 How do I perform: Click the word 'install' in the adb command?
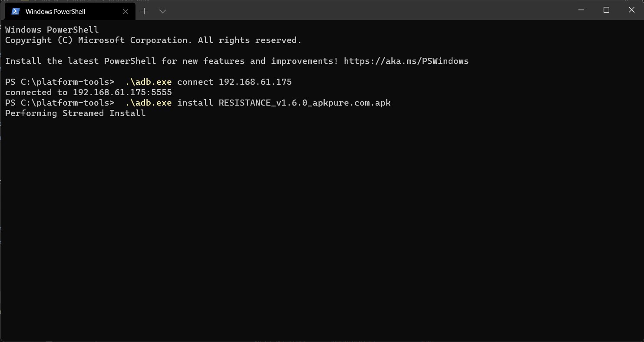coord(195,103)
